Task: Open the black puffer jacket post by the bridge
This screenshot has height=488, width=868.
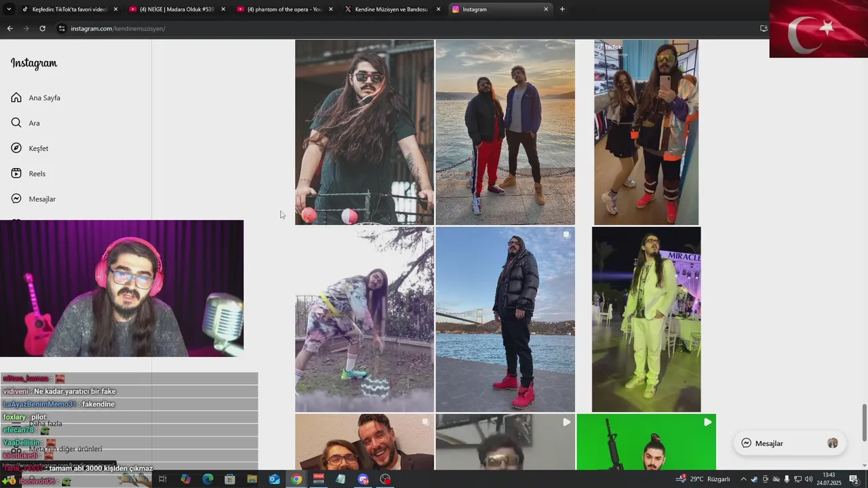Action: (505, 319)
